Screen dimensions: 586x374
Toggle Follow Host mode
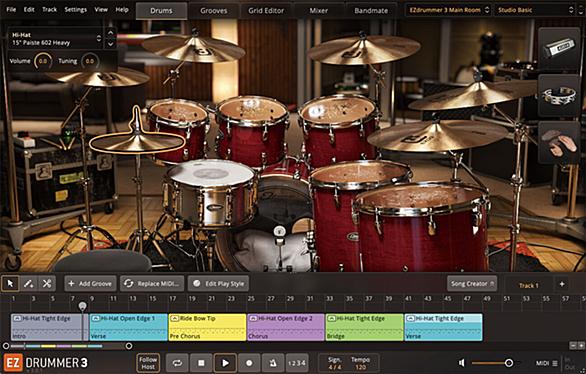coord(148,363)
